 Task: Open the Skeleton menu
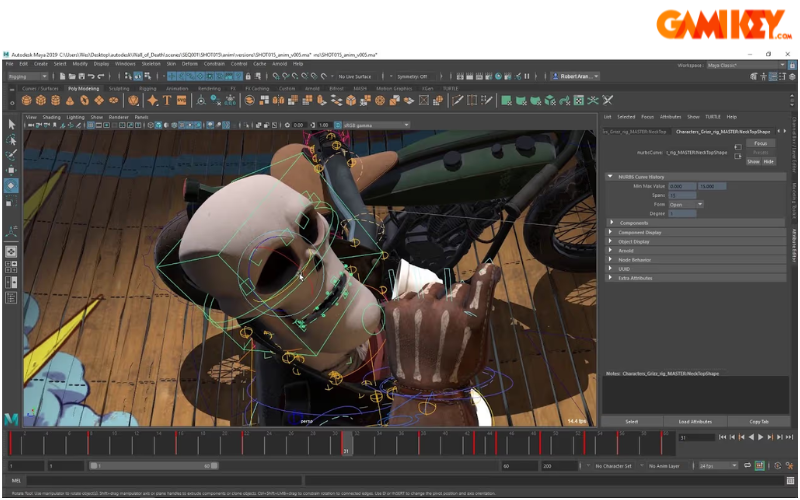click(x=151, y=64)
